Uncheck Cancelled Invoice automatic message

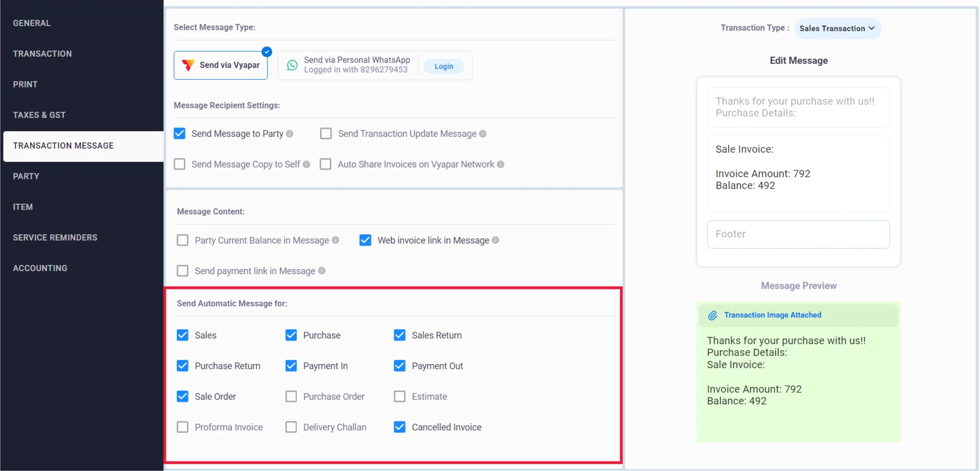coord(400,427)
